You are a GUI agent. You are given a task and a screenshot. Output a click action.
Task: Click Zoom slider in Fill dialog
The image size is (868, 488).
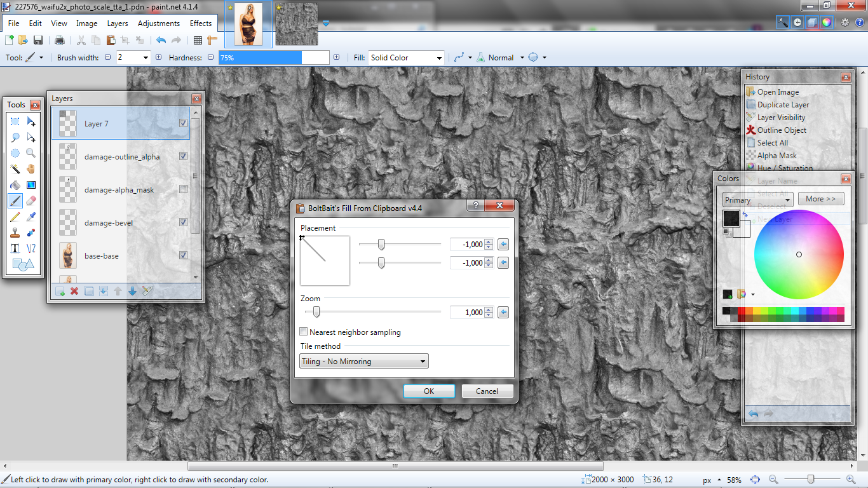click(372, 312)
